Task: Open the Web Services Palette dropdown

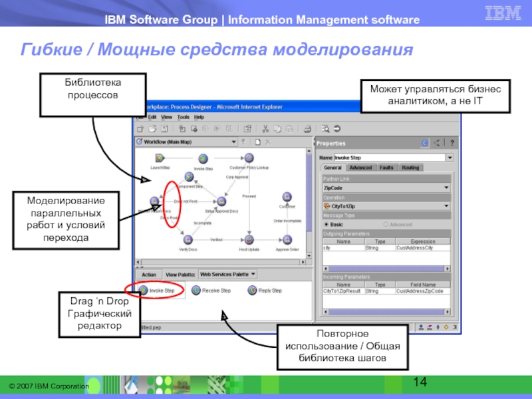Action: coord(227,274)
